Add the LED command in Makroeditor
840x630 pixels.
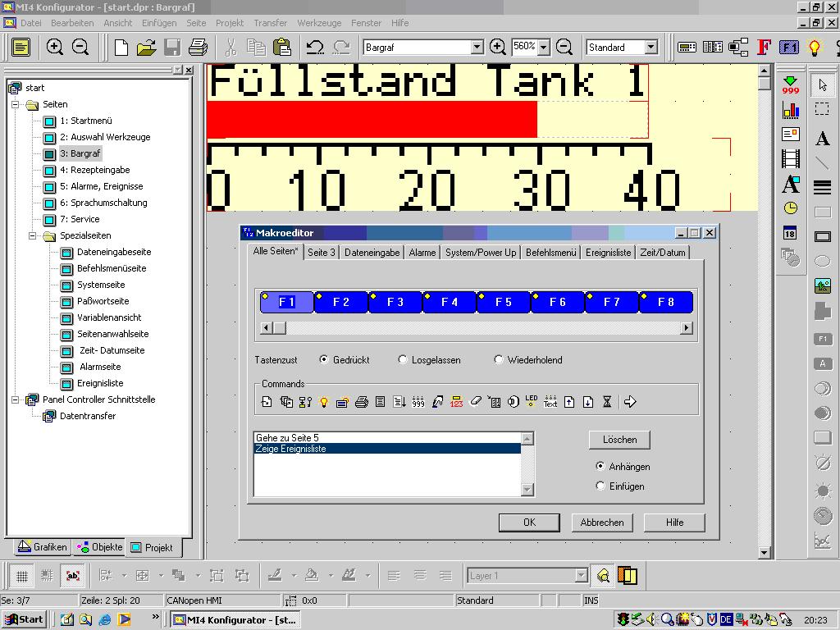(532, 401)
